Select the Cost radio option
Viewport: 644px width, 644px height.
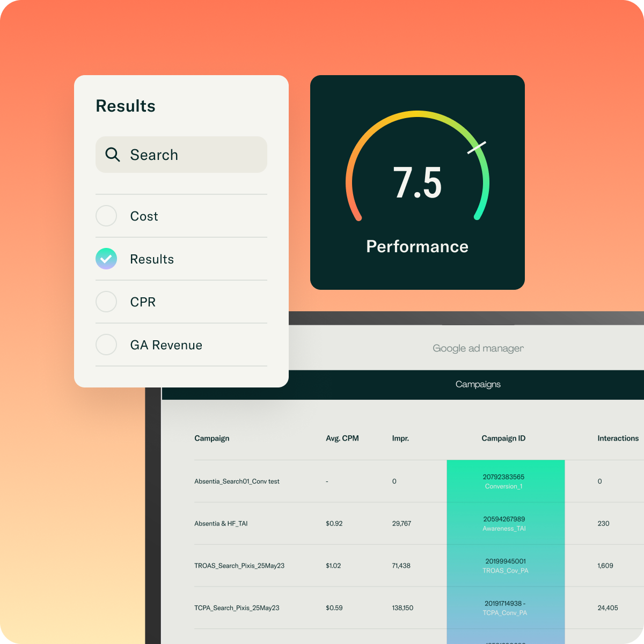106,216
